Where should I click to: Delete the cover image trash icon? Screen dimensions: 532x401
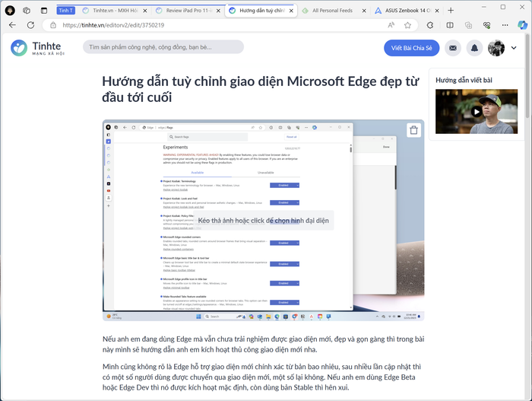(x=413, y=130)
